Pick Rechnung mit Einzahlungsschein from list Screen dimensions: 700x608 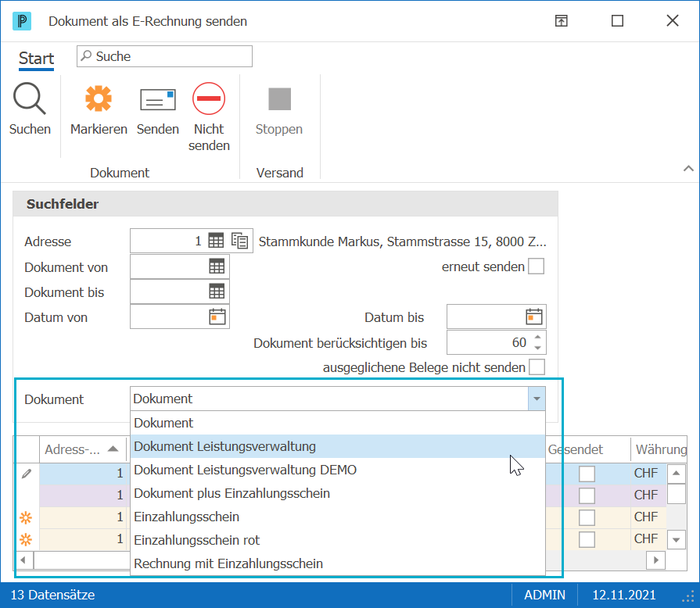(338, 563)
